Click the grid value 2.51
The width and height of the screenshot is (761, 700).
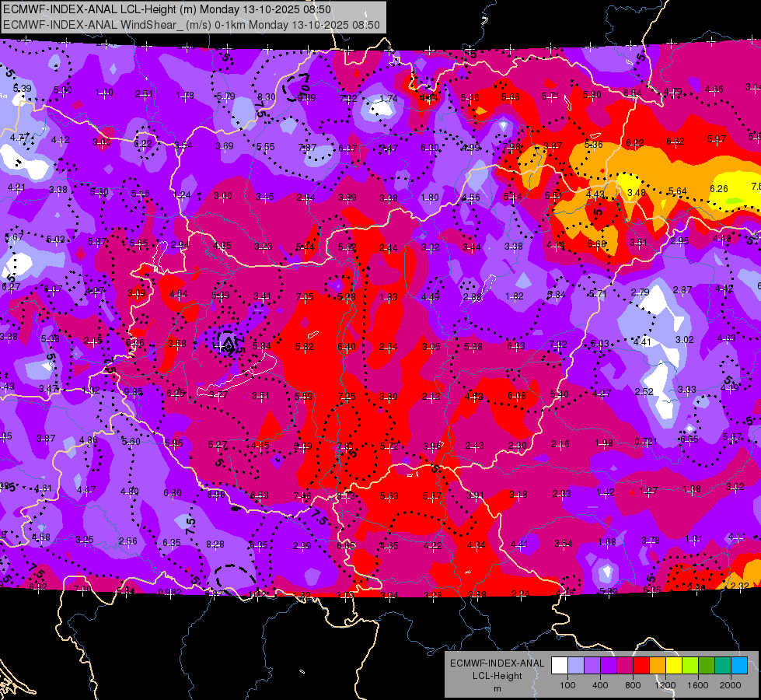click(x=144, y=94)
